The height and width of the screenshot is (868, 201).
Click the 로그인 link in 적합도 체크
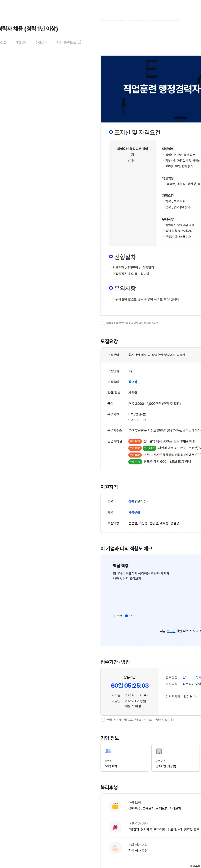[x=171, y=631]
